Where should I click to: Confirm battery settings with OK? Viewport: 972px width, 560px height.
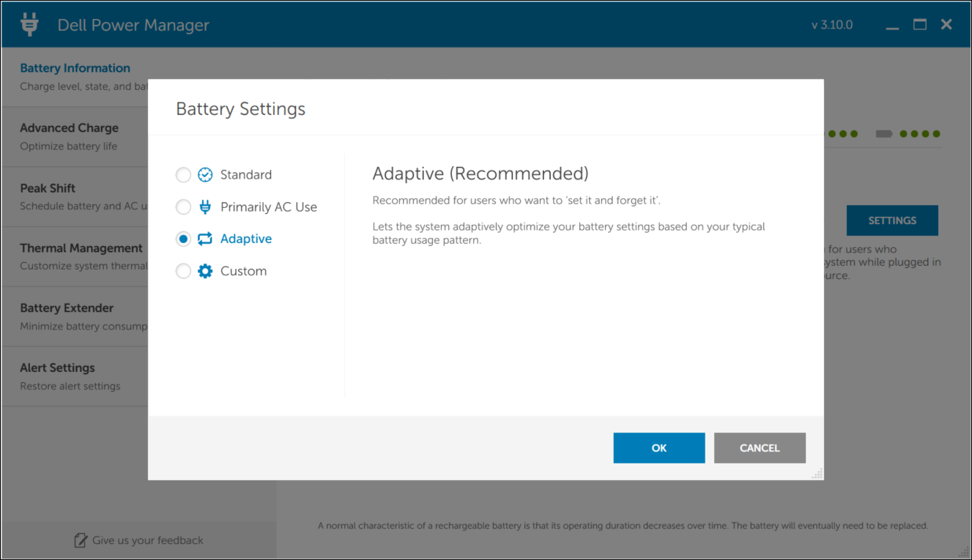pyautogui.click(x=658, y=447)
